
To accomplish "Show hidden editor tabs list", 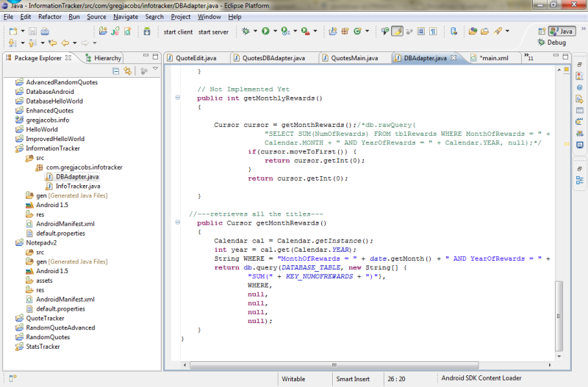I will point(528,58).
